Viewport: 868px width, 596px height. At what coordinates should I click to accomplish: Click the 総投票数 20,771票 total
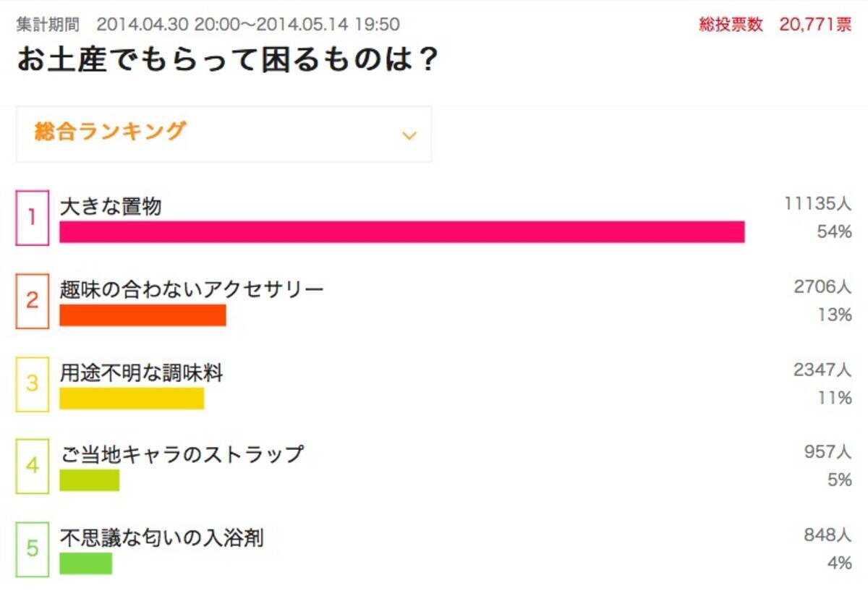click(775, 25)
